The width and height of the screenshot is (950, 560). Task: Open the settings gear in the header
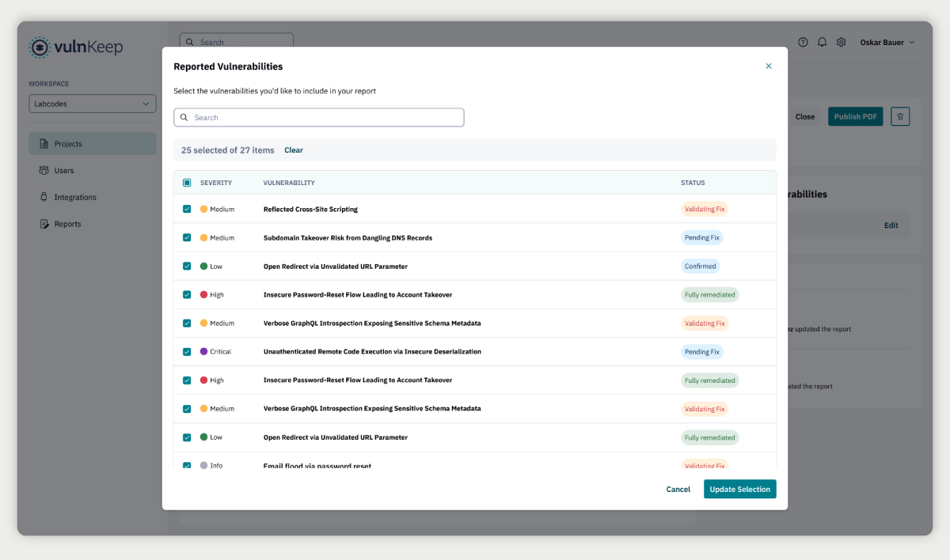(842, 42)
